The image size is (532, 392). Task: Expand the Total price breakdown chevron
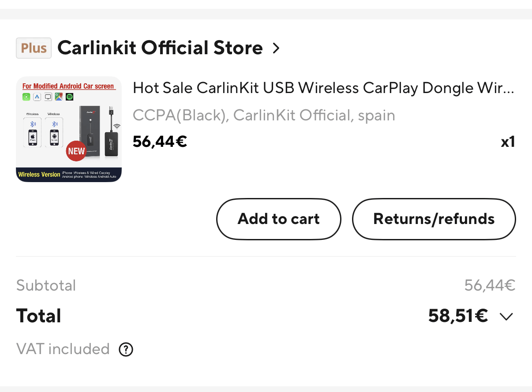coord(506,317)
